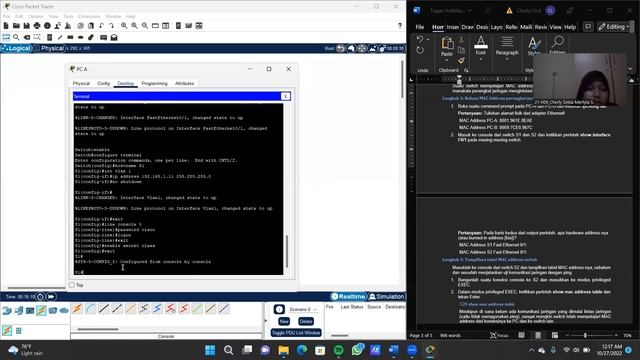
Task: Click the power cycle devices button
Action: 40,297
